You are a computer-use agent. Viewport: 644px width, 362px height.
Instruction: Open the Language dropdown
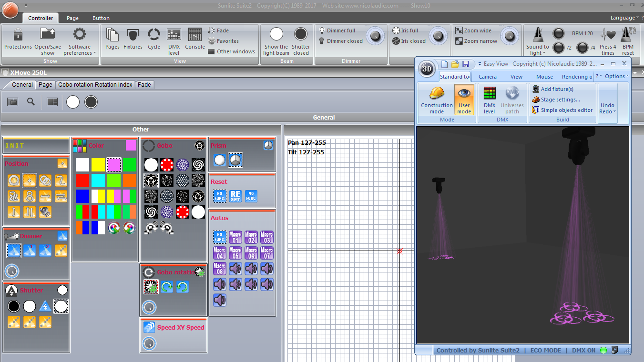tap(625, 18)
